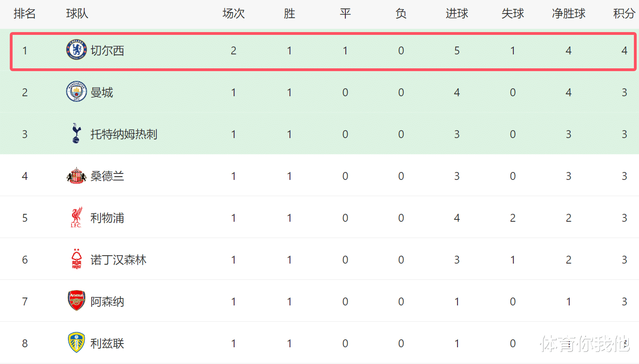Image resolution: width=639 pixels, height=364 pixels.
Task: Click the Liverpool LFC crest
Action: (76, 218)
